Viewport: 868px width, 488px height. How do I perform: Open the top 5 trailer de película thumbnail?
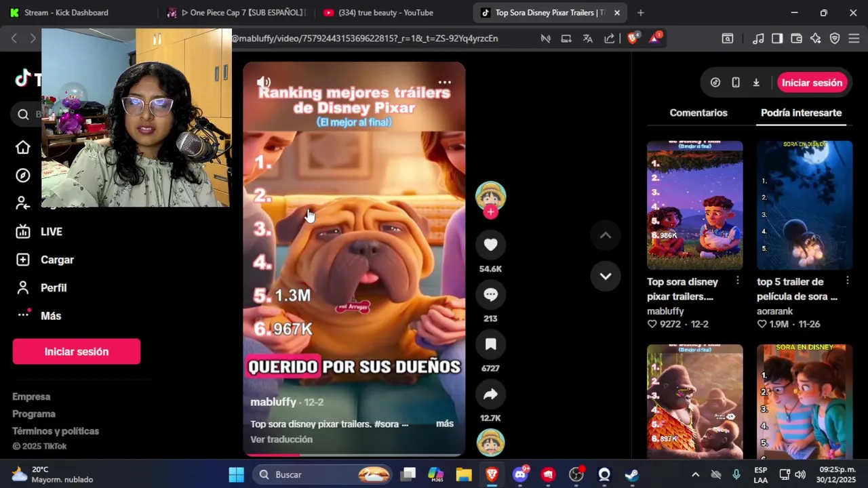coord(804,205)
